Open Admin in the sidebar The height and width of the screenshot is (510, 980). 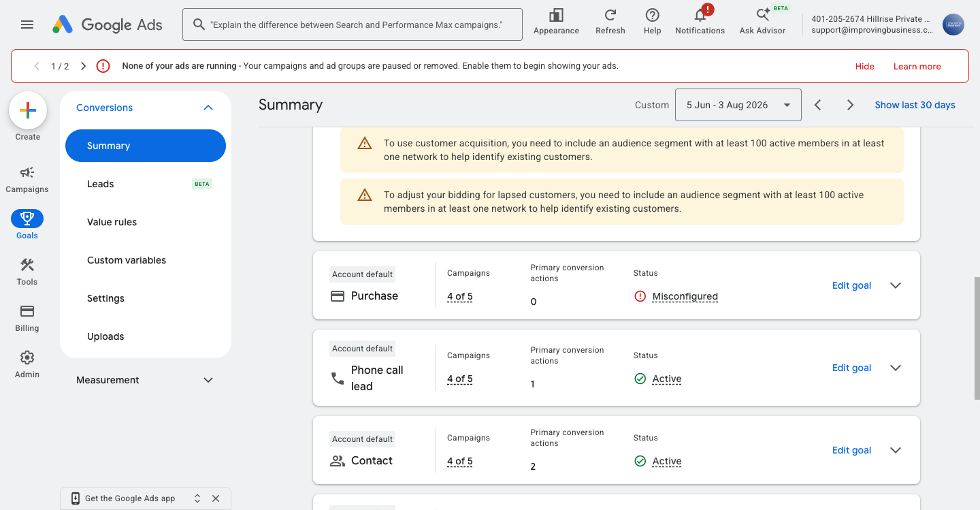coord(27,365)
